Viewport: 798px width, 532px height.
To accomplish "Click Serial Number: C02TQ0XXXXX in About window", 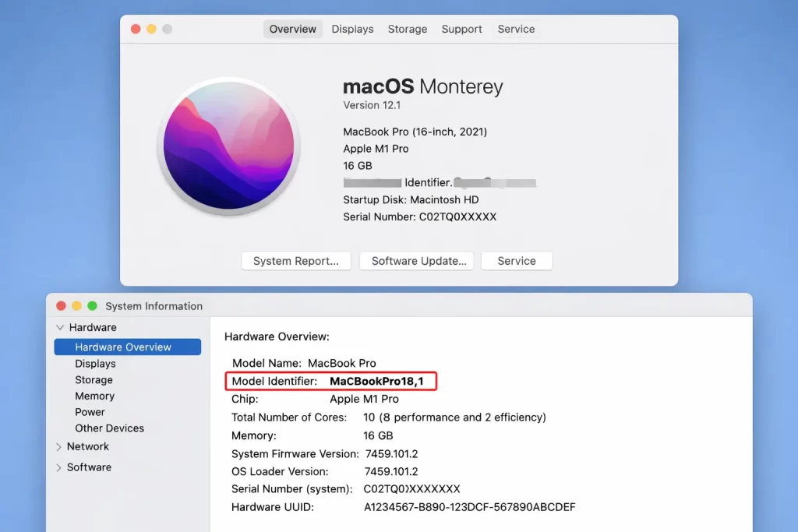I will pos(419,217).
